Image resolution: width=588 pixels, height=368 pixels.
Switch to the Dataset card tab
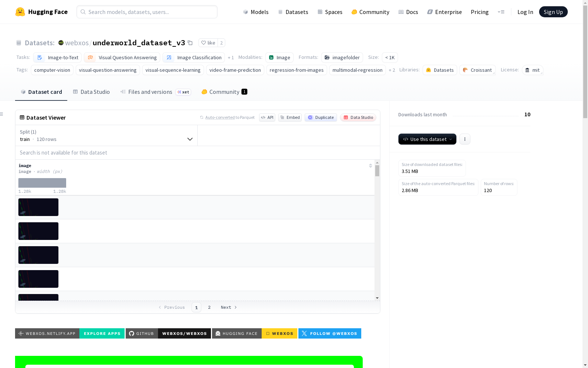pyautogui.click(x=41, y=92)
